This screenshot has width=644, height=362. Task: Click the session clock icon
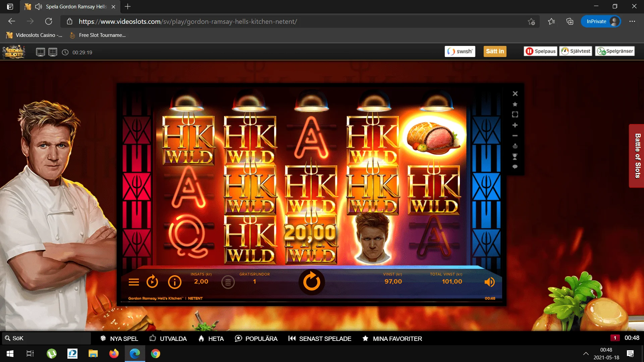click(x=65, y=52)
